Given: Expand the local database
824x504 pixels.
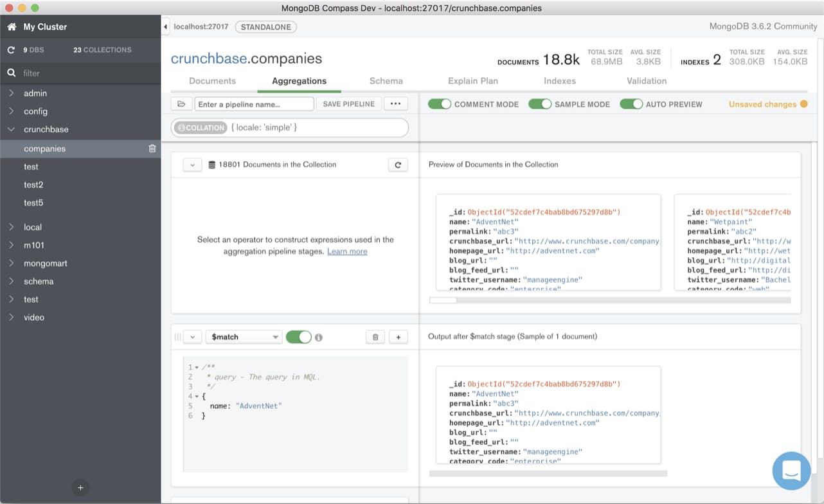Looking at the screenshot, I should 11,227.
